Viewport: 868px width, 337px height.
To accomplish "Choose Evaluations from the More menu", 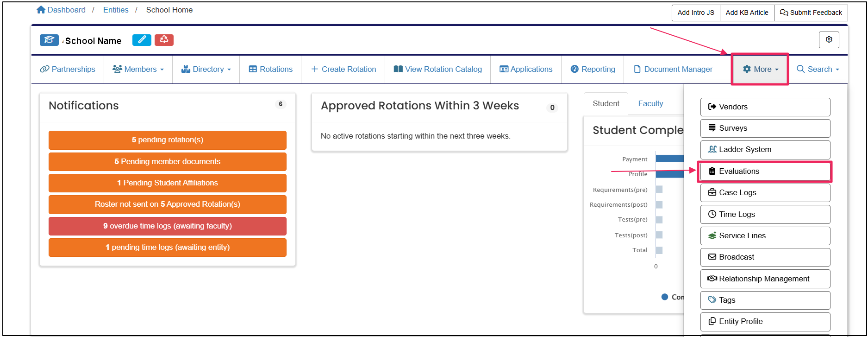I will 765,171.
